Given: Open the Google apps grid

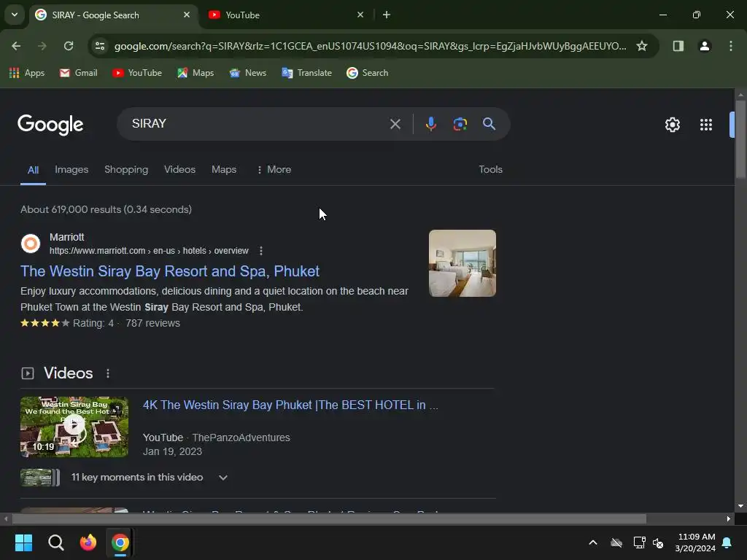Looking at the screenshot, I should [x=705, y=125].
